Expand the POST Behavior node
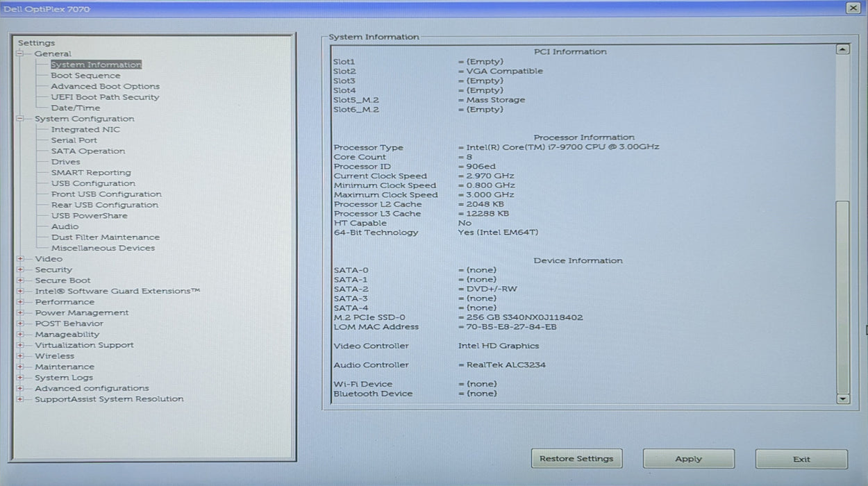The width and height of the screenshot is (868, 486). [21, 324]
